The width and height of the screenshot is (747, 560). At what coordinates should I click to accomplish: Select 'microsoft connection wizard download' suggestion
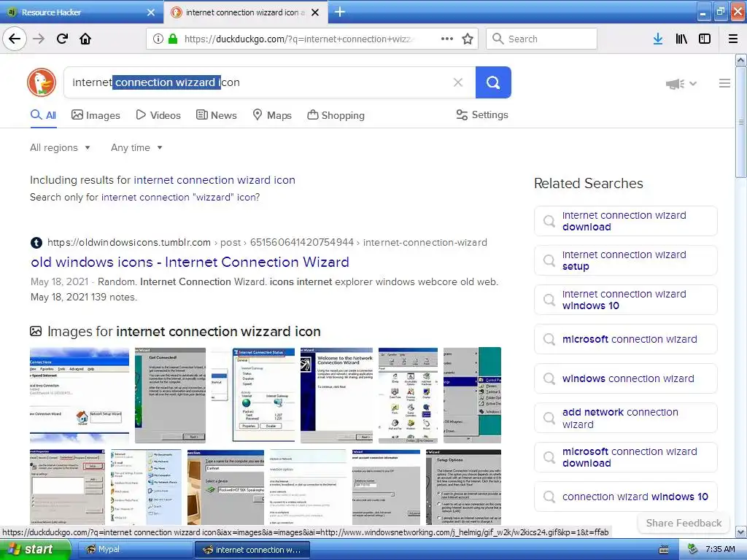pyautogui.click(x=625, y=458)
